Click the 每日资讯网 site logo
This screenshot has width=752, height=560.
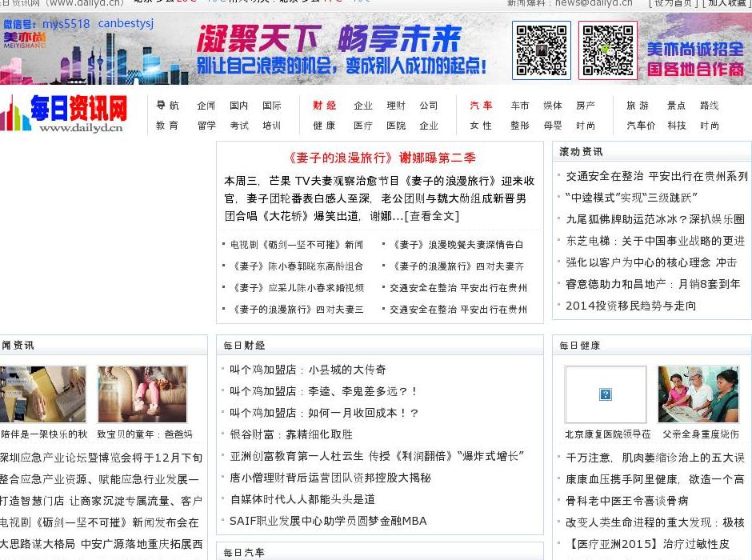pos(65,113)
